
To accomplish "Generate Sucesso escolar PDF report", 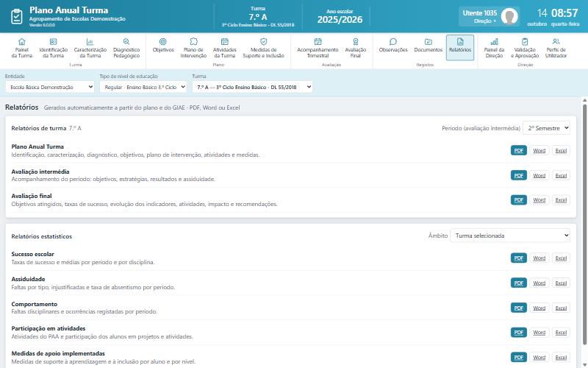I will pos(519,258).
